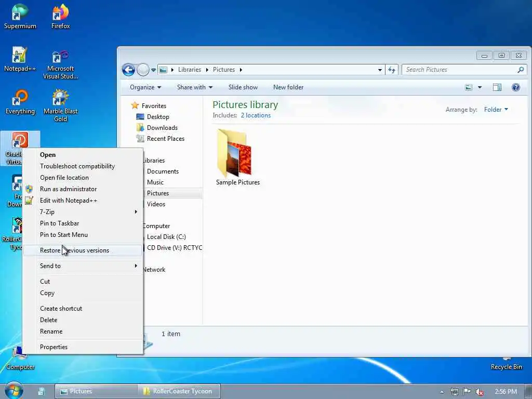
Task: Choose Open file location
Action: 83,178
